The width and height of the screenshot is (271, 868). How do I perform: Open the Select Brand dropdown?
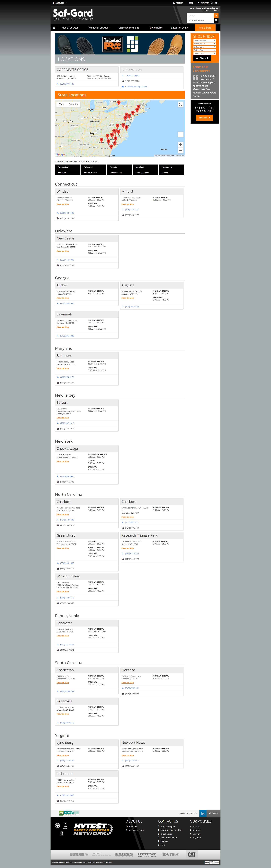204,44
